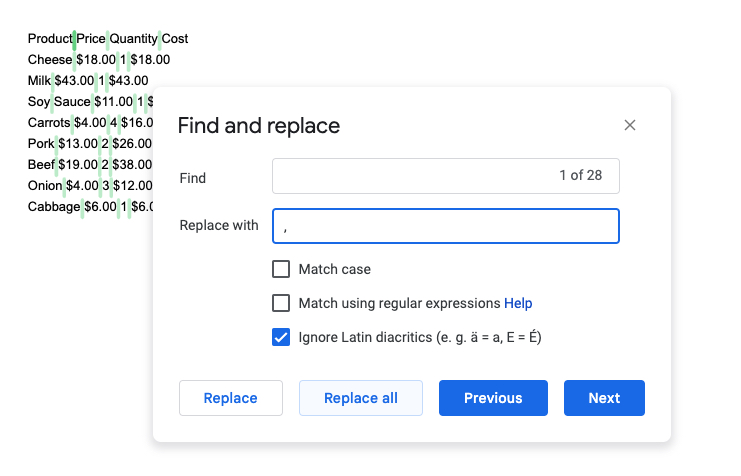The height and width of the screenshot is (476, 741).
Task: Click the word Beef in the document
Action: coord(40,165)
